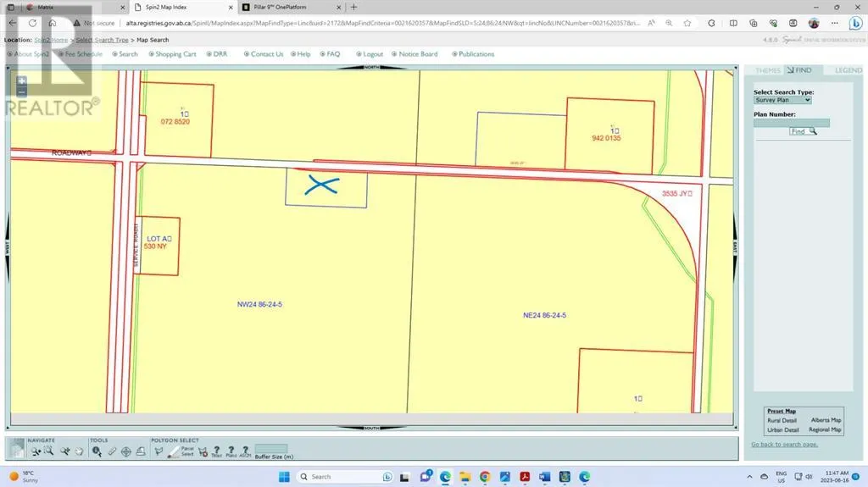Click the Find magnifier button
Image resolution: width=868 pixels, height=487 pixels.
(803, 131)
